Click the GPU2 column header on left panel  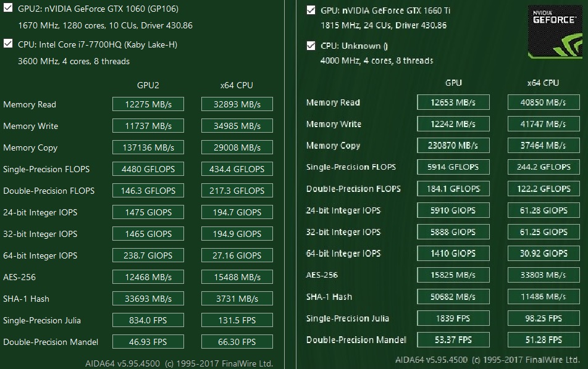(x=148, y=85)
